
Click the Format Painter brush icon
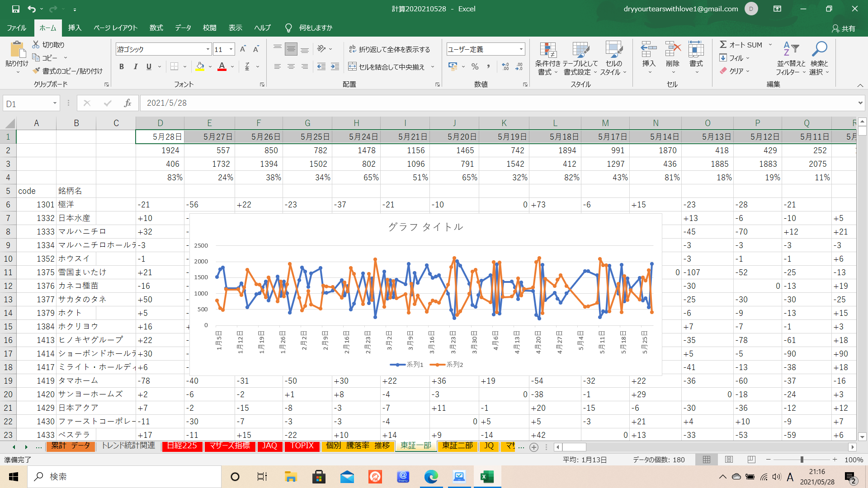click(x=37, y=71)
